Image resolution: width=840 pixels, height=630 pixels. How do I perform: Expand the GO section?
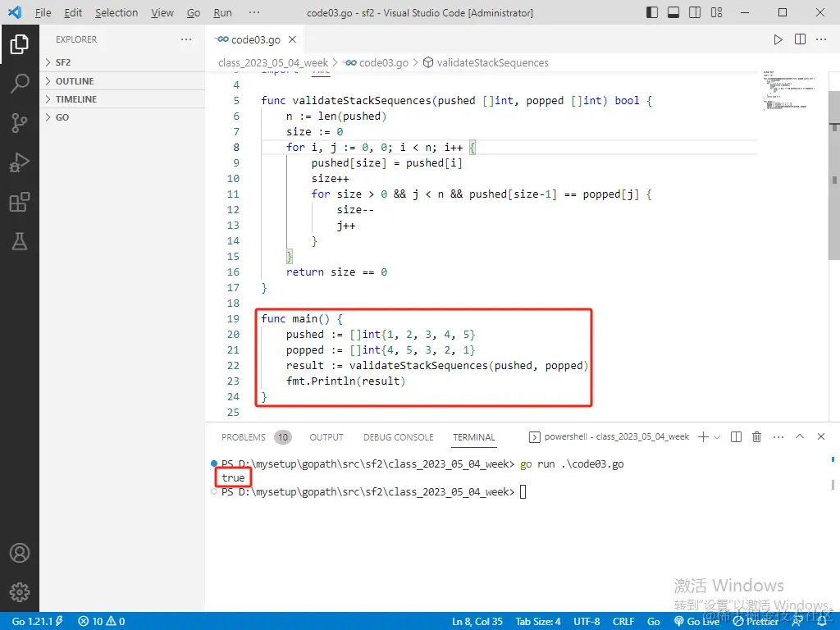point(122,117)
